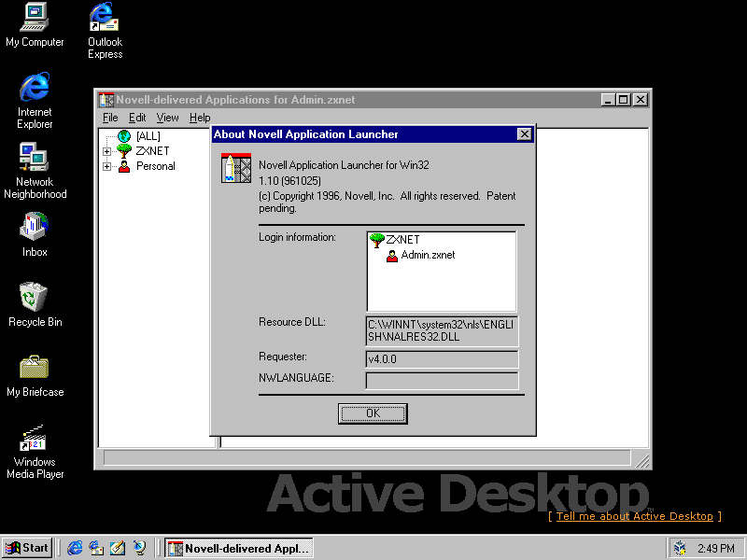Screen dimensions: 747x560
Task: Select the My Briefcase desktop icon
Action: click(35, 375)
